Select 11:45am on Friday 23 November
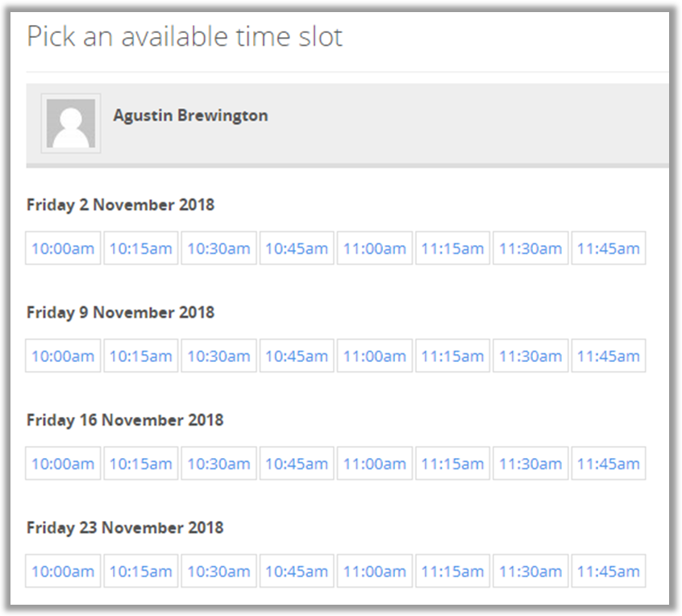Image resolution: width=682 pixels, height=616 pixels. [608, 572]
